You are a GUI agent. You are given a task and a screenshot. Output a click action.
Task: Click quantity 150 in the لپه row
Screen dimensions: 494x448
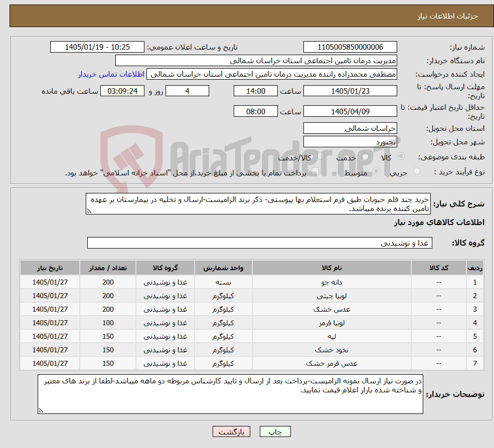pyautogui.click(x=108, y=337)
